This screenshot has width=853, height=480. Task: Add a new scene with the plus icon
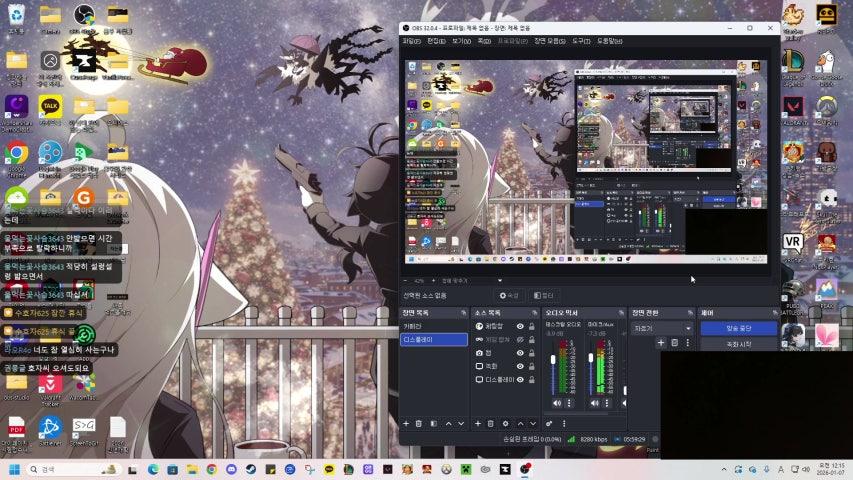coord(406,423)
